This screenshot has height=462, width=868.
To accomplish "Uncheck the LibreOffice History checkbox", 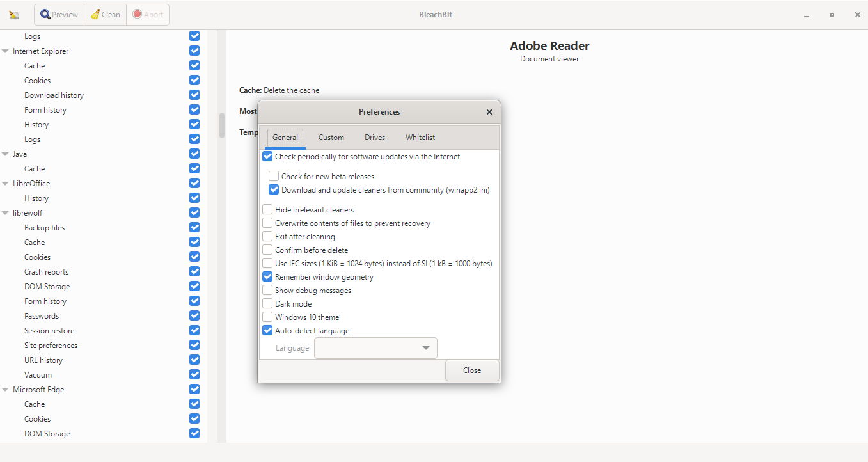I will pos(194,198).
